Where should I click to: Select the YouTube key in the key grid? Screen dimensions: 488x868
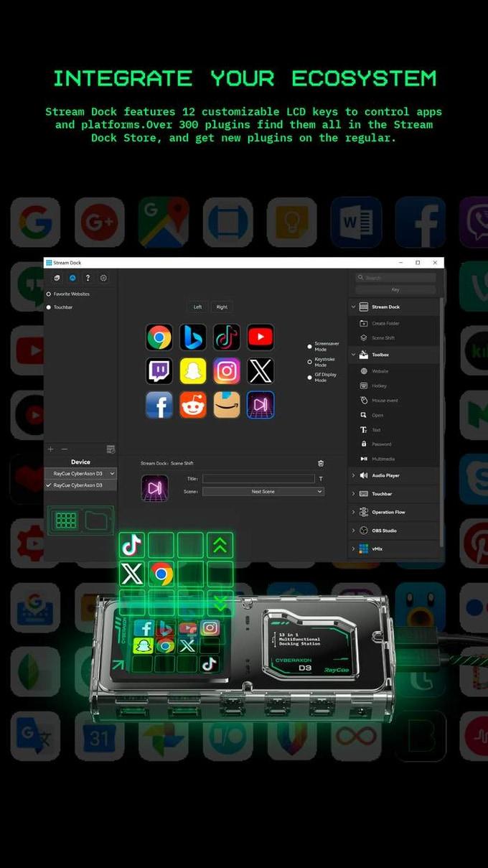point(261,337)
